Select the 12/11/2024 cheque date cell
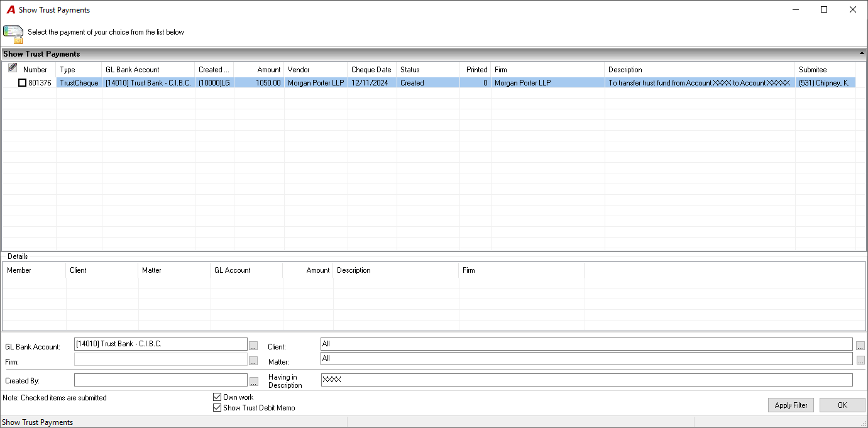 click(372, 83)
